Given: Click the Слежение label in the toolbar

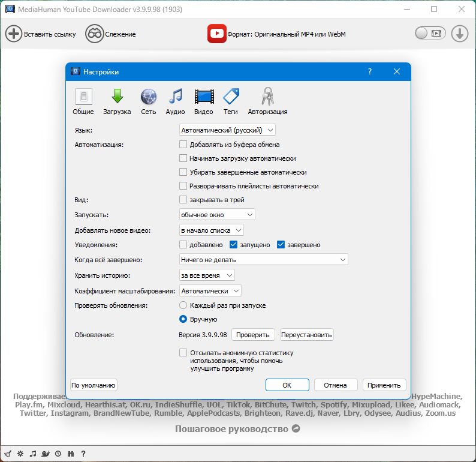Looking at the screenshot, I should pyautogui.click(x=120, y=34).
